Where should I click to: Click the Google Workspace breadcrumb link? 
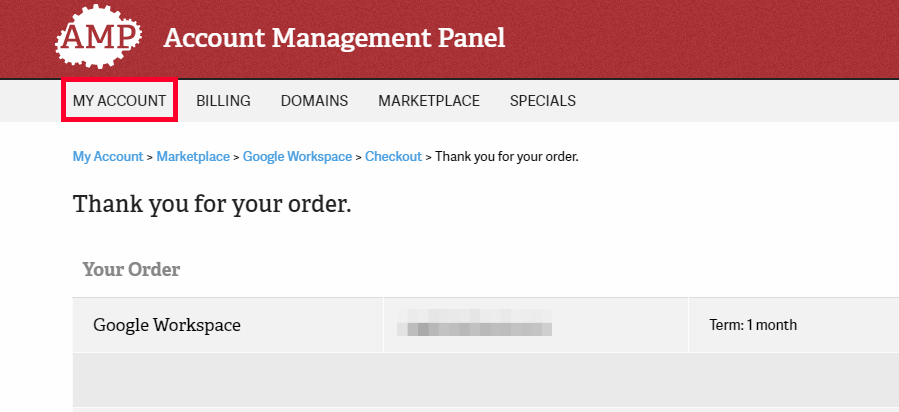point(297,157)
